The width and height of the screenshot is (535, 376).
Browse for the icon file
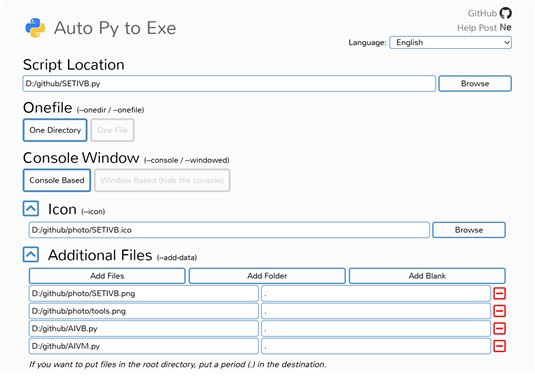click(x=469, y=230)
